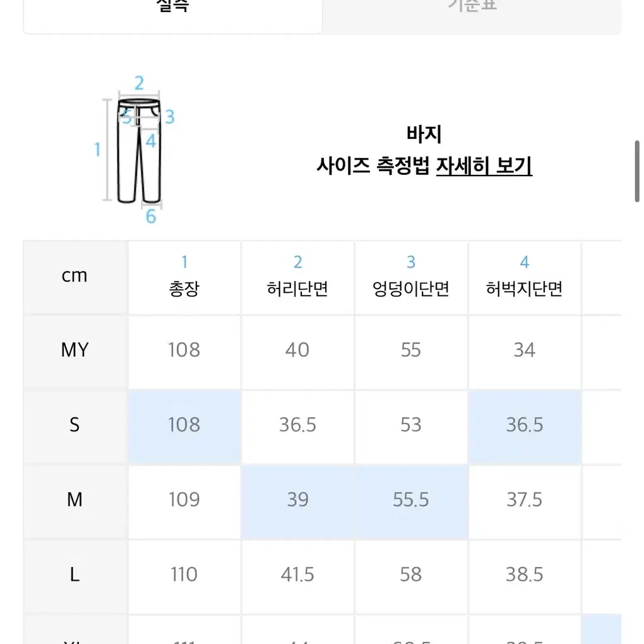Click the 허리단면 column header
The height and width of the screenshot is (644, 644).
tap(298, 278)
